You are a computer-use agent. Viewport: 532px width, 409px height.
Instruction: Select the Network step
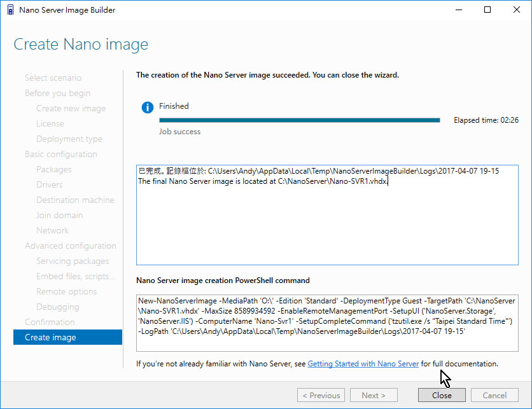[x=52, y=230]
